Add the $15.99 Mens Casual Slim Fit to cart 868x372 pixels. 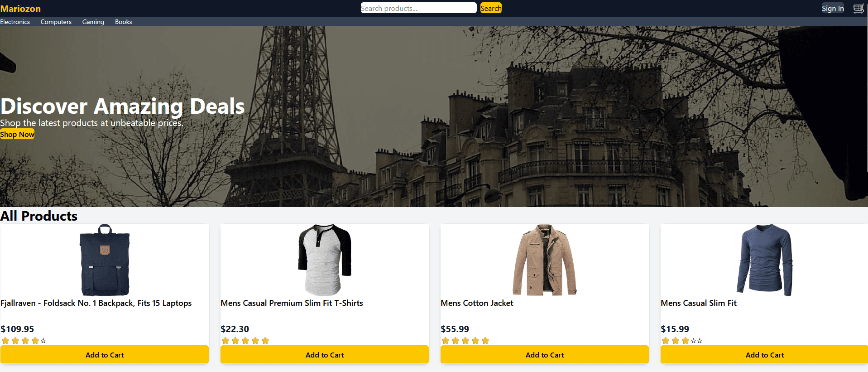coord(764,355)
